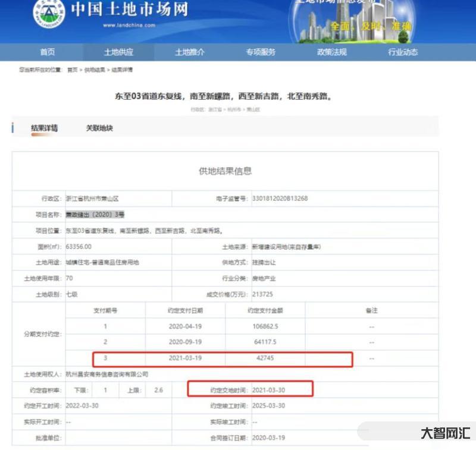Select industry category value 房地产业
476x450 pixels.
[264, 278]
